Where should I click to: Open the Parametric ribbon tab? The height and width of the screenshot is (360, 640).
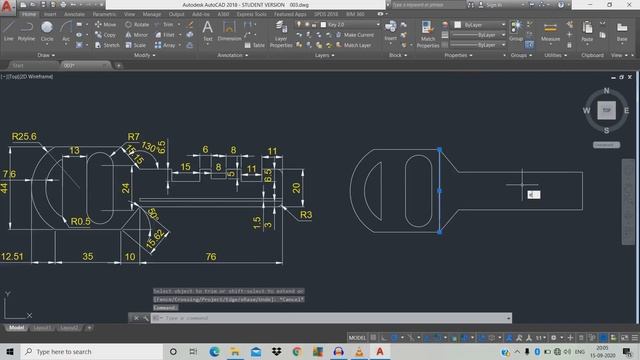click(x=104, y=14)
